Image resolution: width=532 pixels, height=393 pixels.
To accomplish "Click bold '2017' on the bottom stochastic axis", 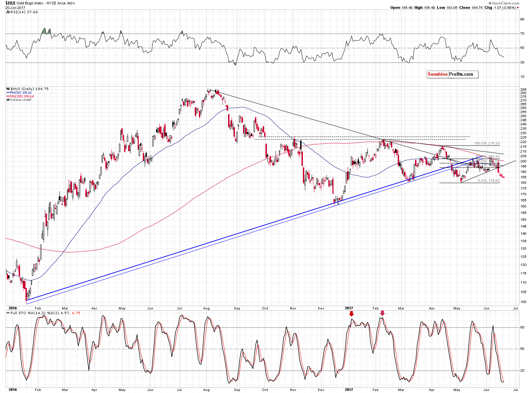I will coord(349,390).
